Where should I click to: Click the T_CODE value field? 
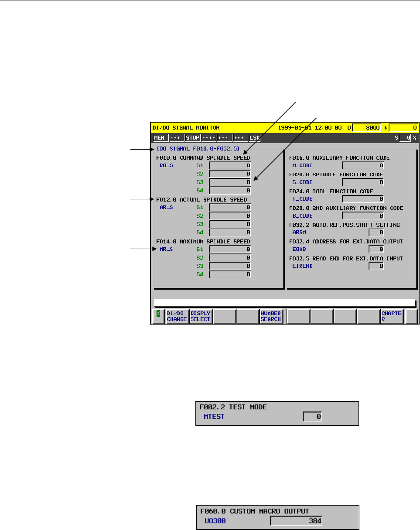pos(363,199)
